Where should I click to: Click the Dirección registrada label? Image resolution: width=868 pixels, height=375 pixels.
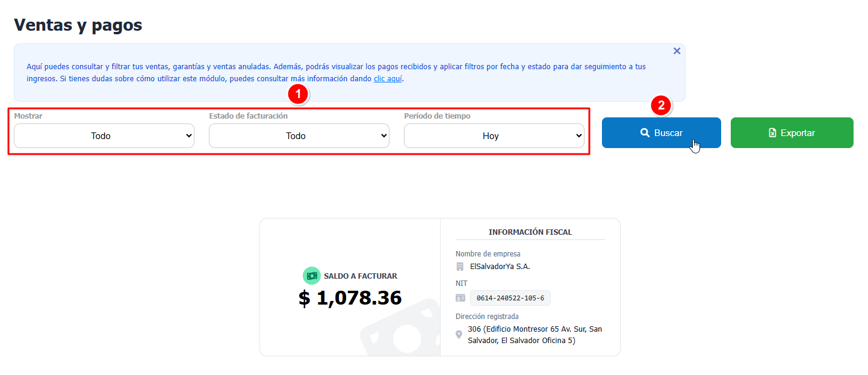click(x=487, y=316)
